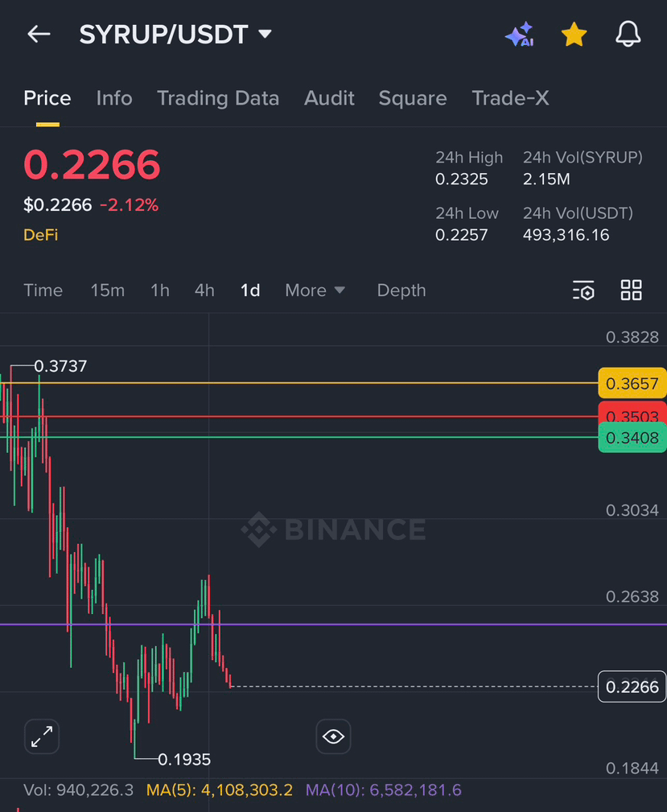Switch to the Price tab
Screen dimensions: 667x812
coord(47,98)
